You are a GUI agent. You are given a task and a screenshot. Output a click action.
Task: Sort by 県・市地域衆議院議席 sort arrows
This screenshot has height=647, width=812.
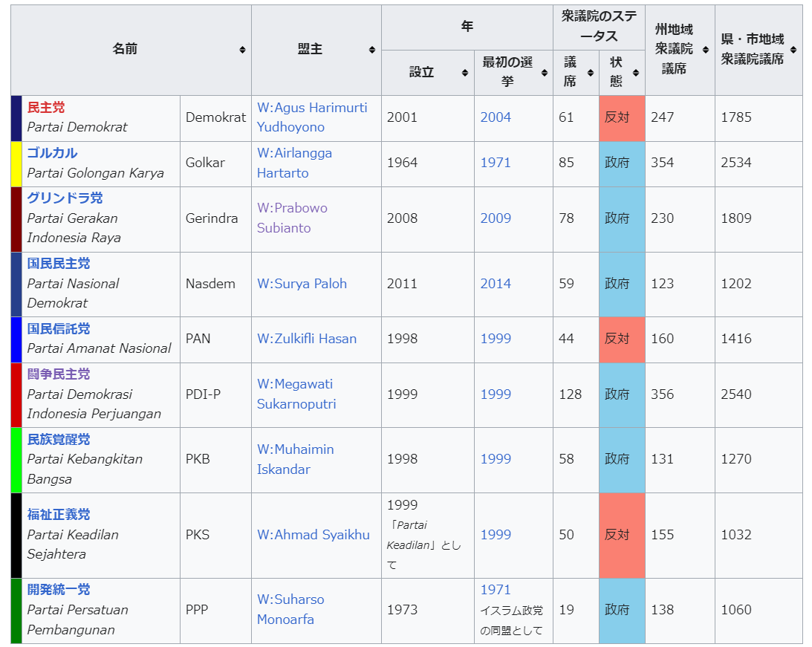[793, 50]
